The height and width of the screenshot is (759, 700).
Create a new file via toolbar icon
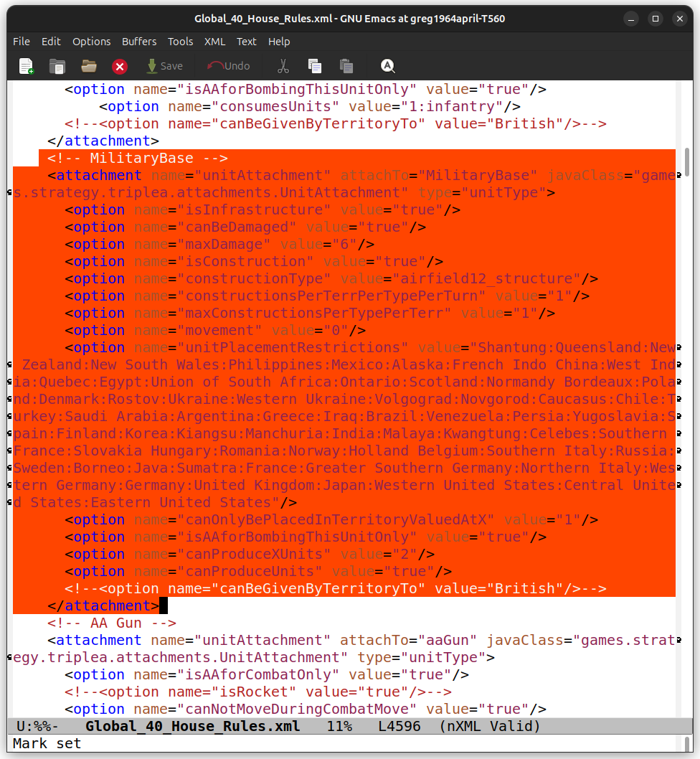point(26,66)
